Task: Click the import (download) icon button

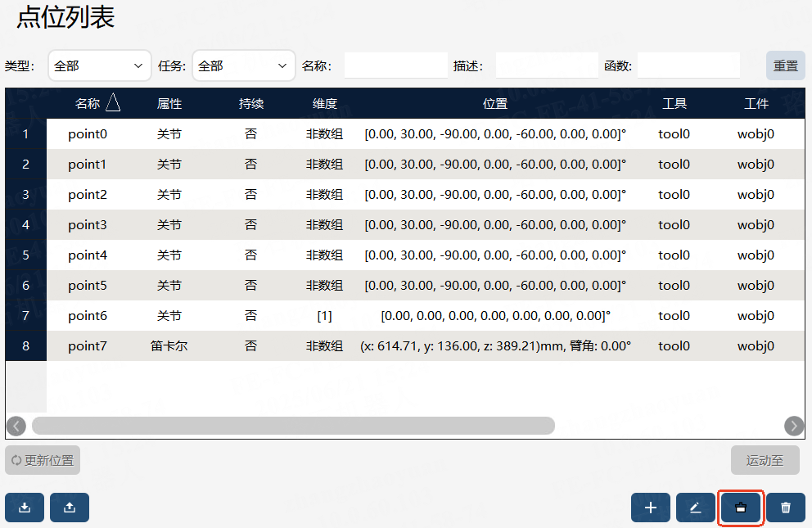Action: 25,508
